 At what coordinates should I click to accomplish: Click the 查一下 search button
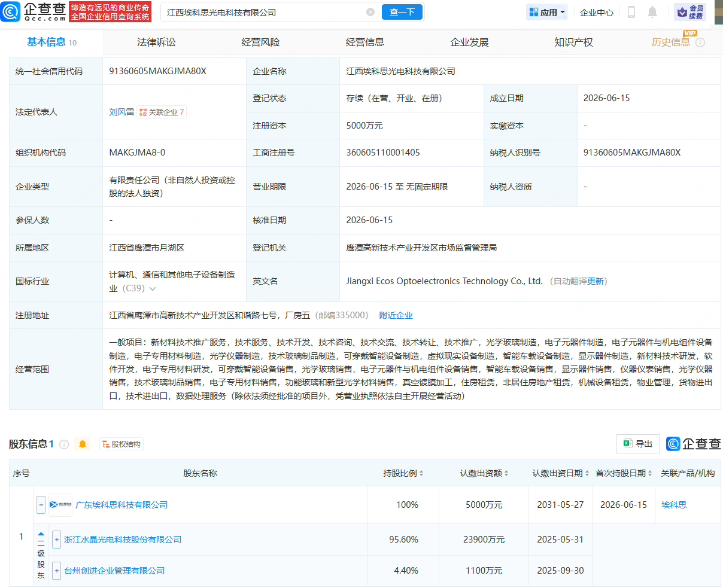coord(402,12)
